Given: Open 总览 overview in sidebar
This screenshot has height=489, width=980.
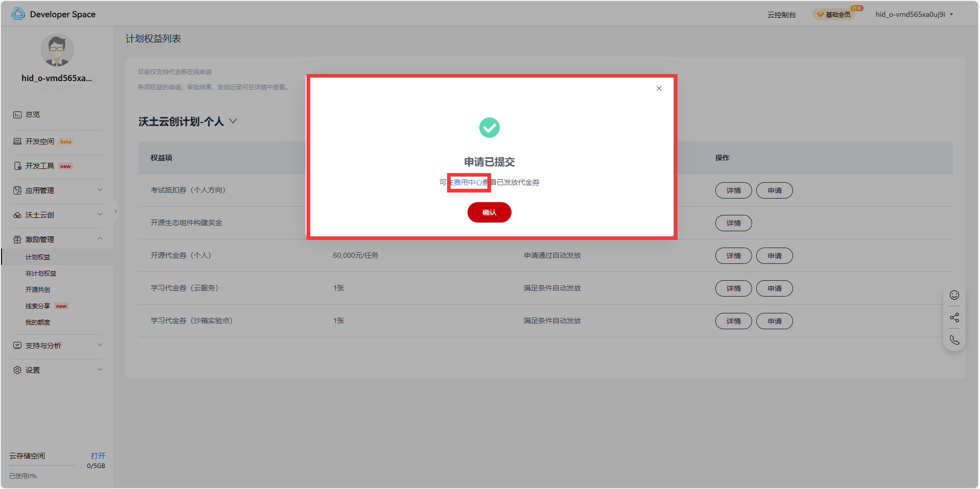Looking at the screenshot, I should pos(33,114).
